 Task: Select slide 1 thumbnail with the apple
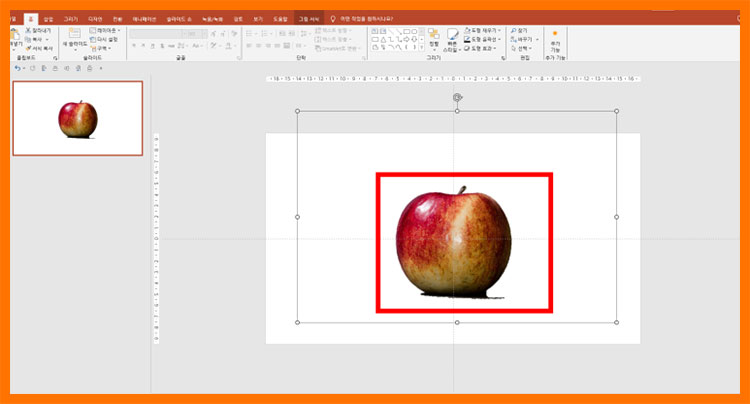[77, 118]
